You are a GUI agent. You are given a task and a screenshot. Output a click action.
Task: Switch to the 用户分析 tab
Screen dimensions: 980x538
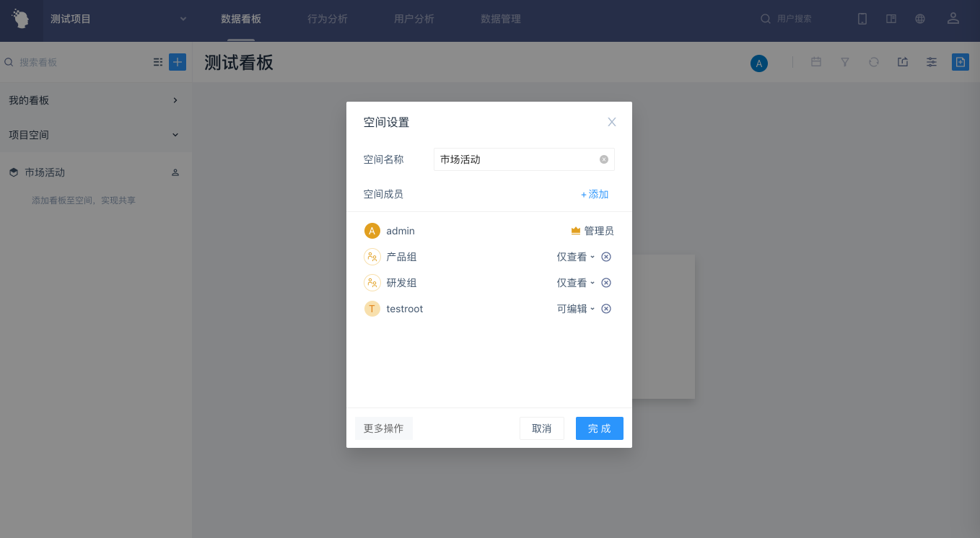tap(414, 19)
